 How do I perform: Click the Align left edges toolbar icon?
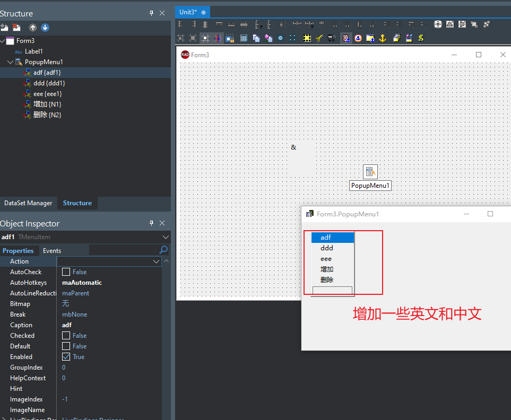(x=181, y=24)
